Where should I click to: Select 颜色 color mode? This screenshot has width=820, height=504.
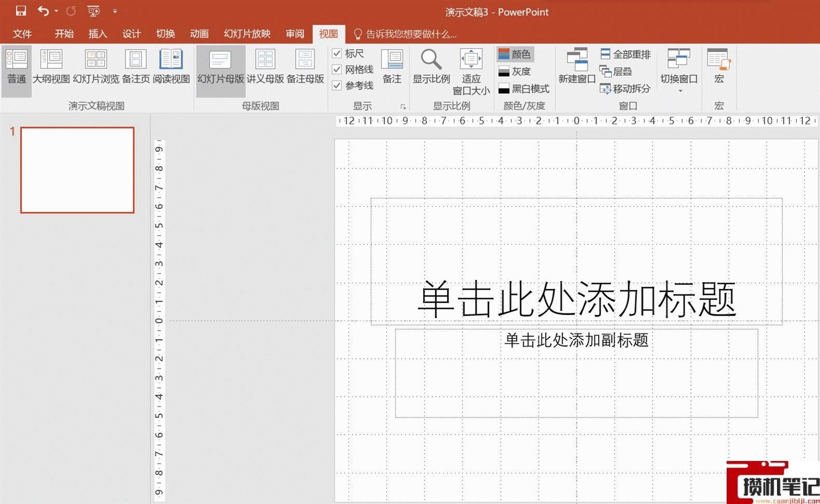(x=515, y=54)
